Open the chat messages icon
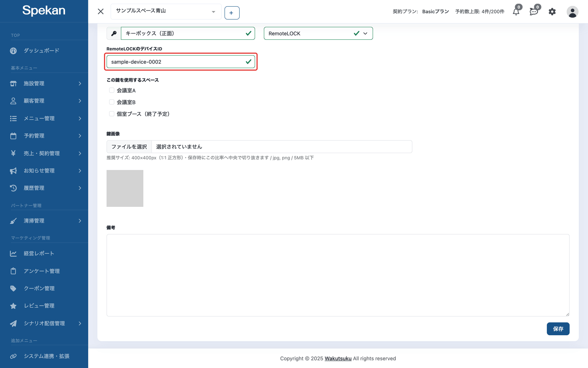Image resolution: width=588 pixels, height=368 pixels. point(534,11)
